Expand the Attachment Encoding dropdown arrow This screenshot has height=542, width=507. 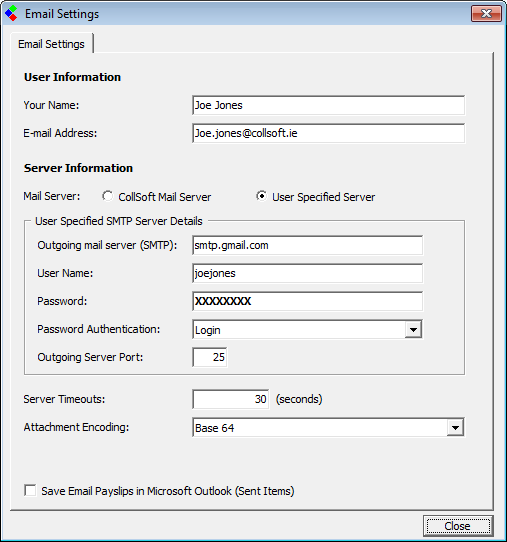(x=455, y=428)
